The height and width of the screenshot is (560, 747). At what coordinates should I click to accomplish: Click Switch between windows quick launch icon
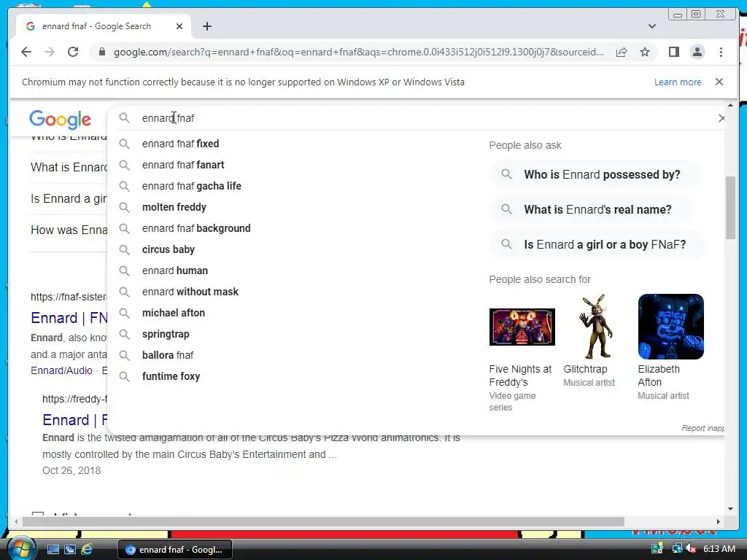[70, 550]
